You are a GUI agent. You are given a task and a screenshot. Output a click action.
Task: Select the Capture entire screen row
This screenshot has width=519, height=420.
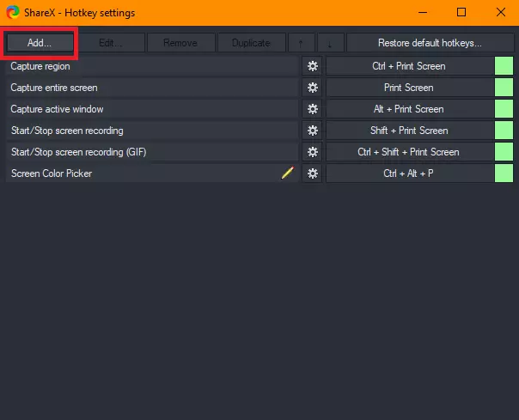152,88
